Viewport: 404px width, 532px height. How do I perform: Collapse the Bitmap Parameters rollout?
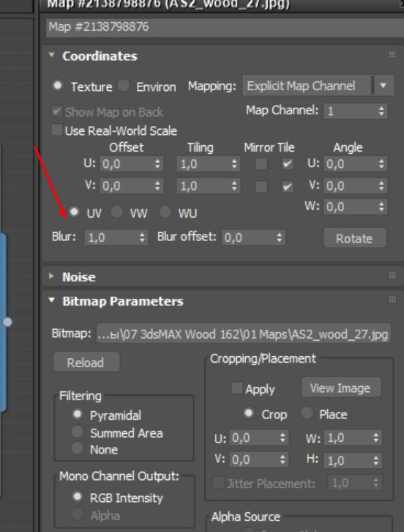pos(51,300)
